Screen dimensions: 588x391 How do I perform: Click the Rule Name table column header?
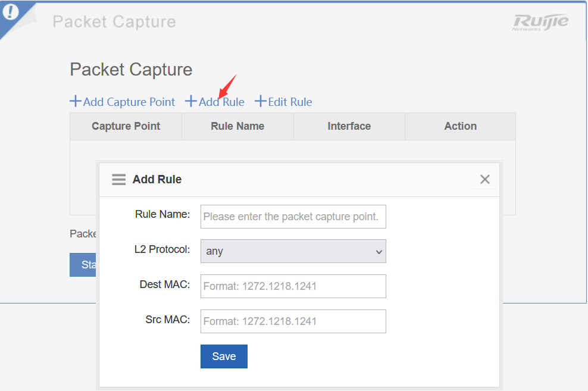click(x=237, y=126)
